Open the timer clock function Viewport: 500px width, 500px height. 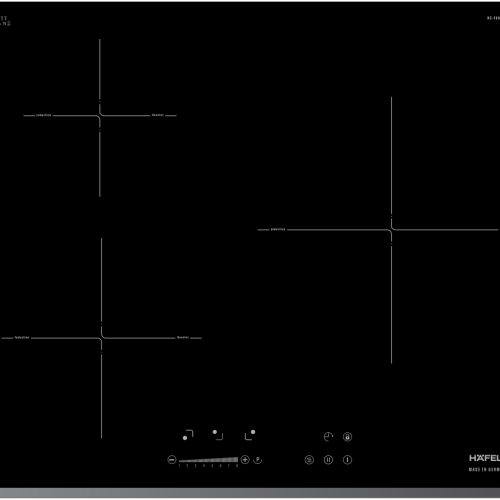pyautogui.click(x=328, y=437)
